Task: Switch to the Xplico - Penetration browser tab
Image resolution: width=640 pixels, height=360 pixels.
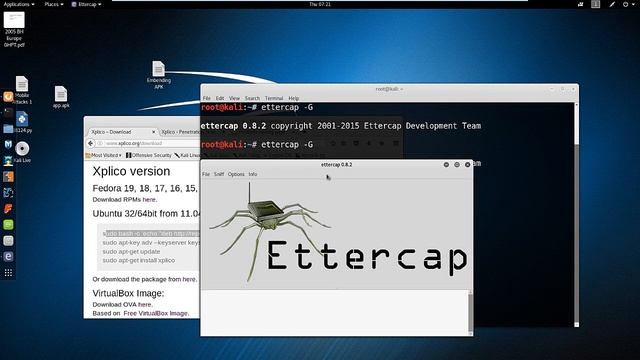Action: 180,132
